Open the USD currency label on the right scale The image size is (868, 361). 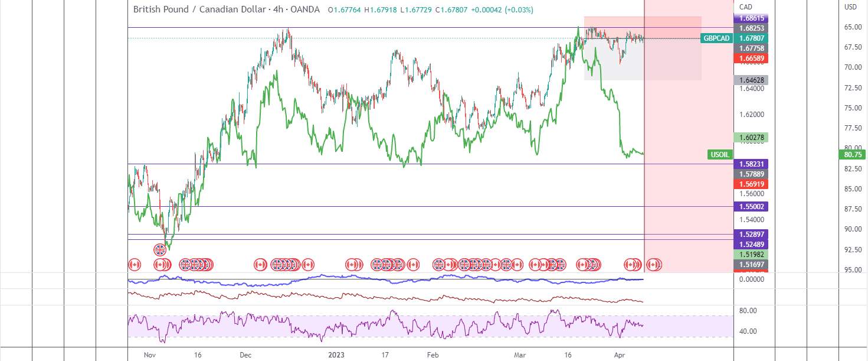pos(850,7)
